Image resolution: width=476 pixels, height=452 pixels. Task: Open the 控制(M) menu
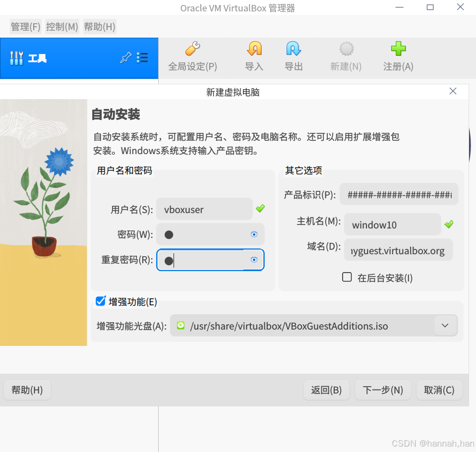click(x=62, y=27)
